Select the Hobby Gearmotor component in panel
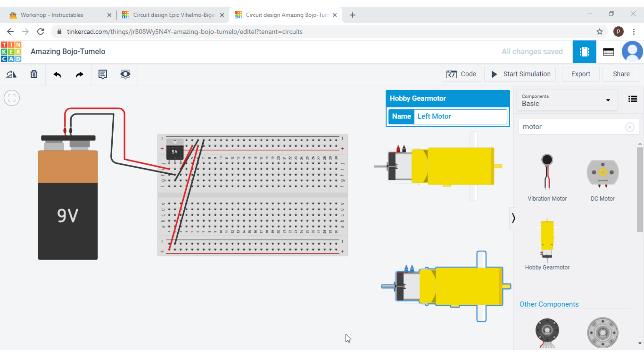The width and height of the screenshot is (644, 357). click(x=547, y=244)
